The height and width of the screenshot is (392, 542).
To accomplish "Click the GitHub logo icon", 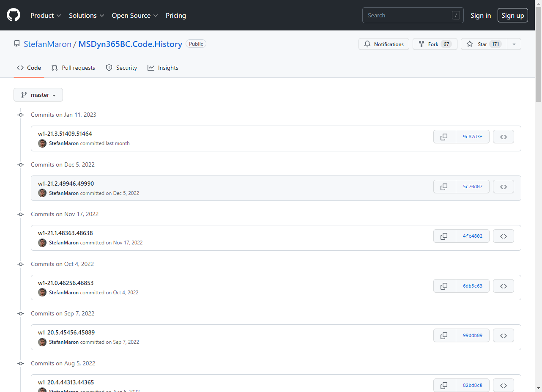I will coord(14,15).
